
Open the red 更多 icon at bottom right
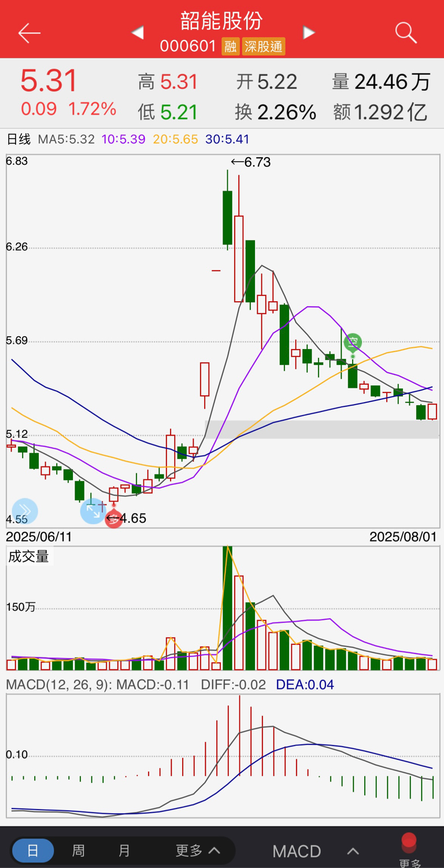click(x=409, y=850)
